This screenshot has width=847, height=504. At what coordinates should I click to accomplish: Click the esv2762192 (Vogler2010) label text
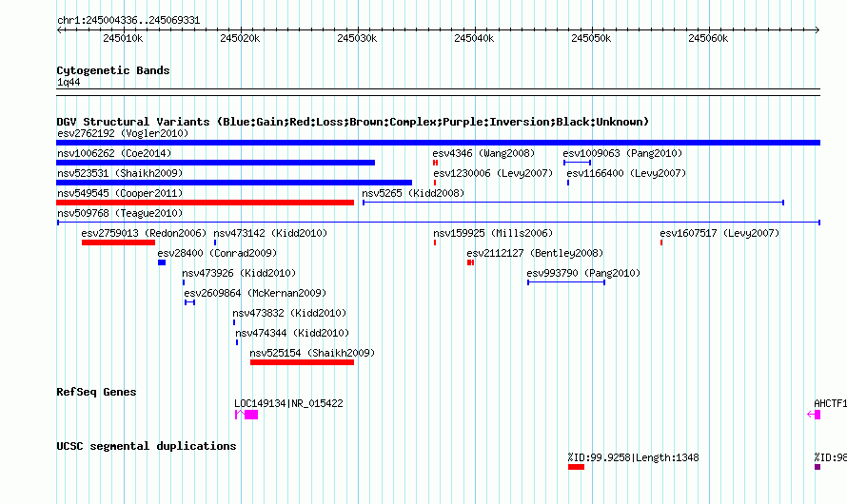click(123, 133)
